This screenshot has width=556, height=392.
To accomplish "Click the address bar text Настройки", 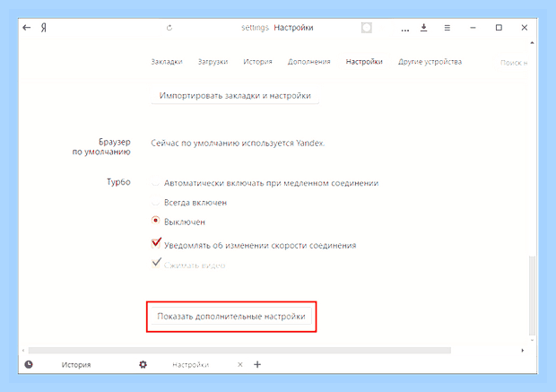I will point(293,28).
